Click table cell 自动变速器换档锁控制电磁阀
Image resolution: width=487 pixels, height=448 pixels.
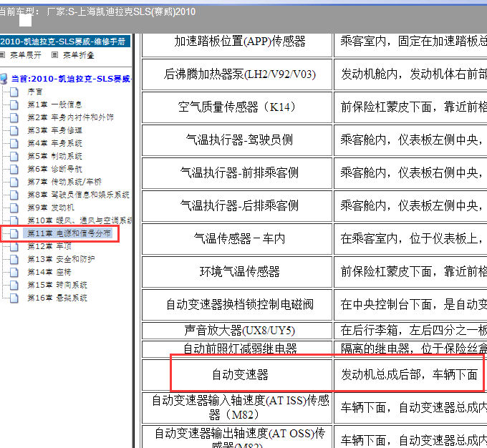coord(237,305)
